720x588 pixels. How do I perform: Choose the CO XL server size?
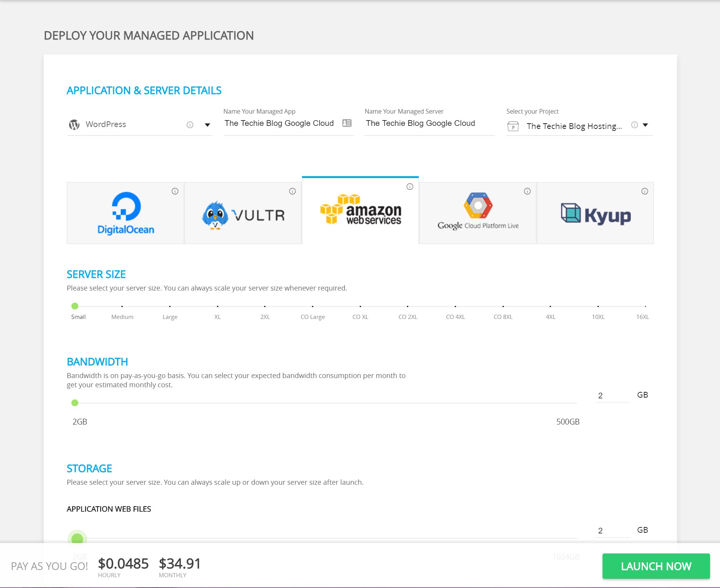pyautogui.click(x=360, y=317)
